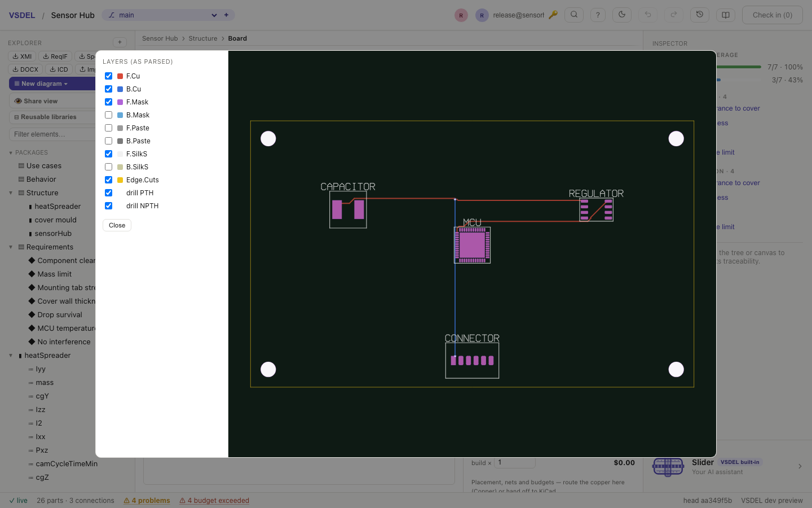
Task: Select Board in the breadcrumb
Action: [237, 38]
